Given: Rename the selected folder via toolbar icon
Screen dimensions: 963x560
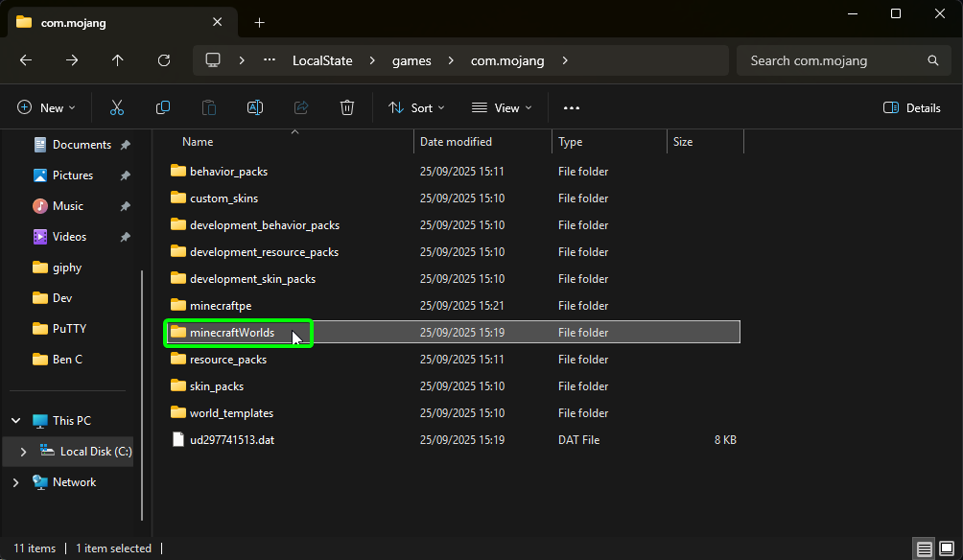Looking at the screenshot, I should 255,107.
